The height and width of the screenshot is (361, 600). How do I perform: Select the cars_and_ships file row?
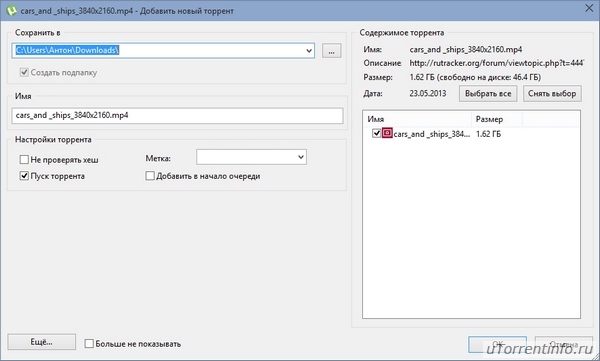pos(471,134)
